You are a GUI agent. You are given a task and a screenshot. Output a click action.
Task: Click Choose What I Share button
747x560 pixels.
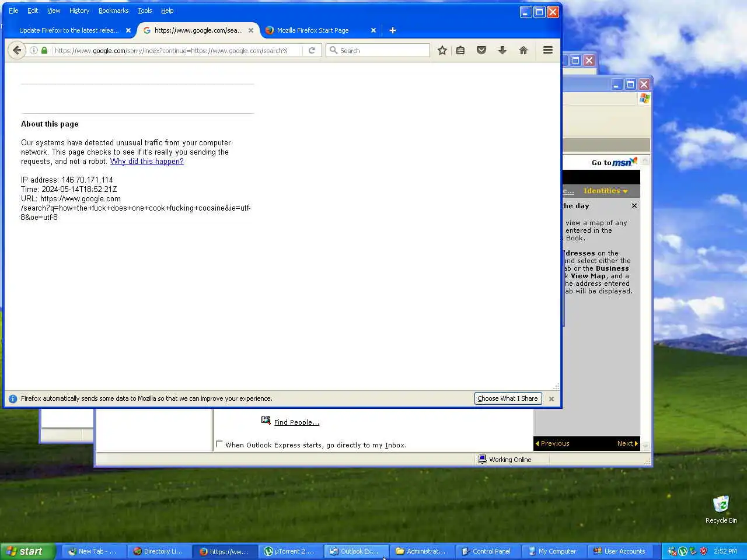(x=508, y=398)
